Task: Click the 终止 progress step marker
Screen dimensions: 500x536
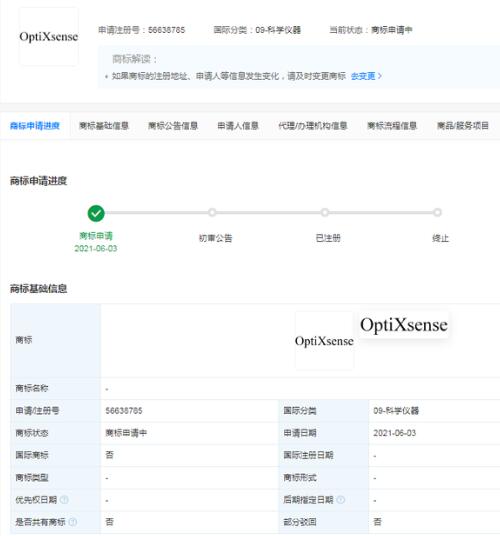Action: [437, 213]
